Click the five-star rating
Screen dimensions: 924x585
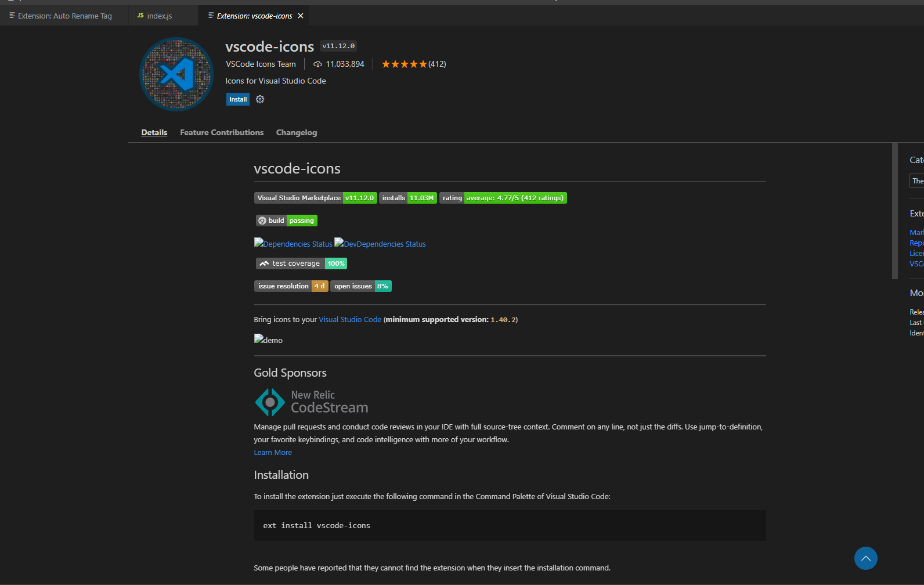404,64
